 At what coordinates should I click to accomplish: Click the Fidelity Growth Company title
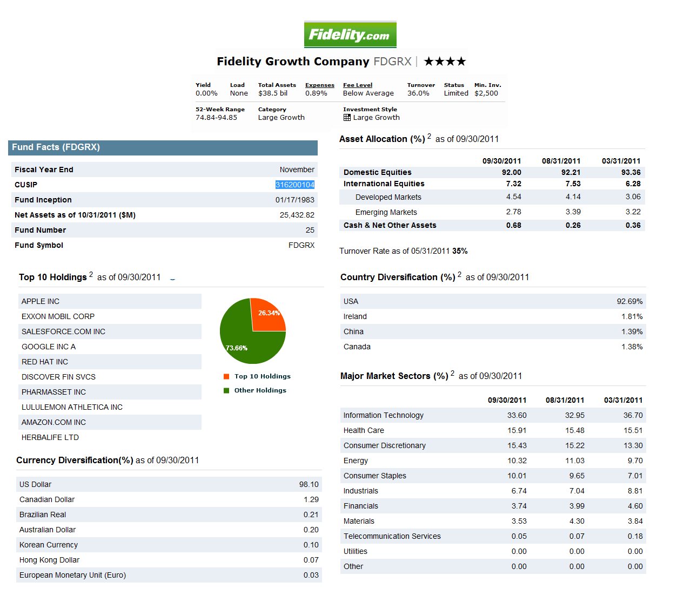(293, 62)
